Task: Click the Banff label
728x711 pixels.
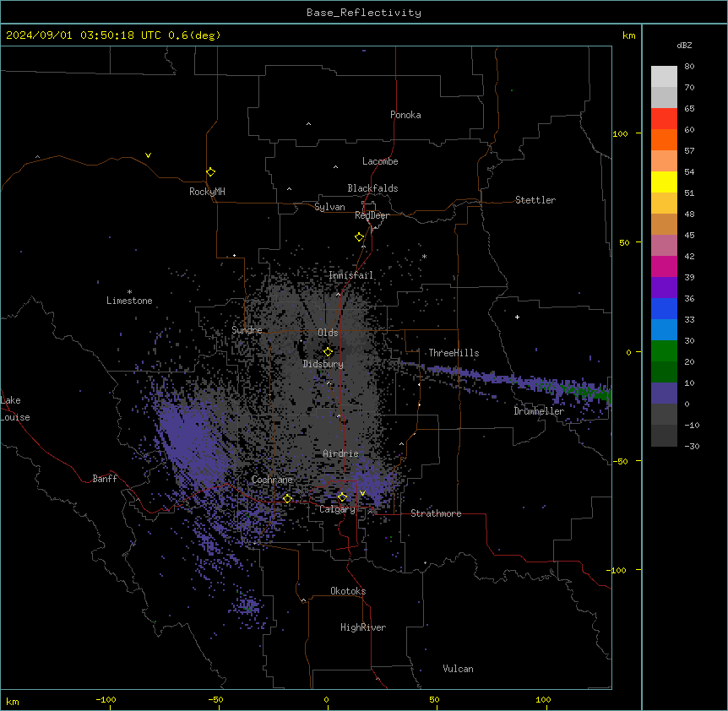Action: [x=105, y=479]
